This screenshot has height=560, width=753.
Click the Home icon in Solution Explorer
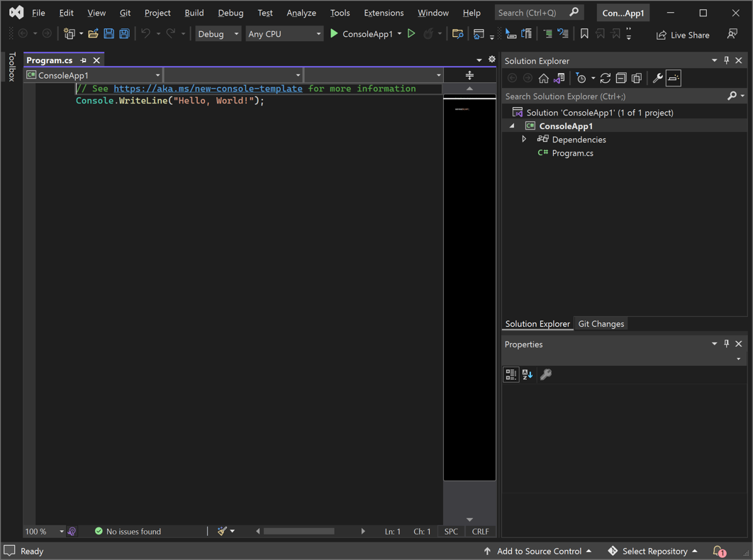point(543,78)
